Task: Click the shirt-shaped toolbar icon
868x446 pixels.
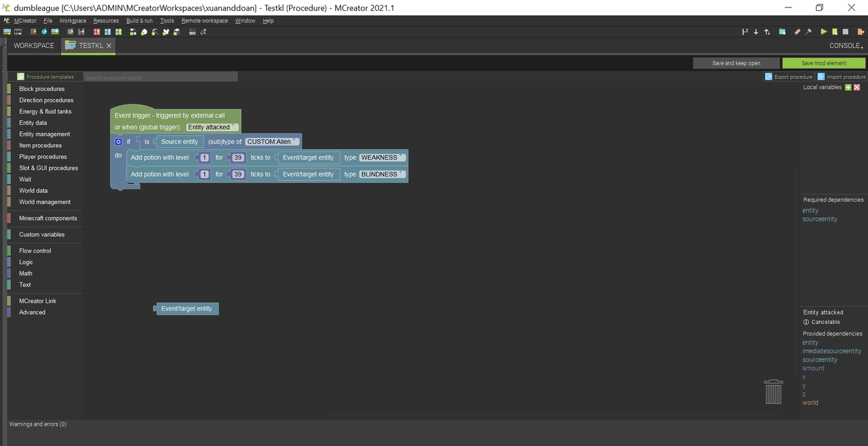Action: tap(166, 32)
